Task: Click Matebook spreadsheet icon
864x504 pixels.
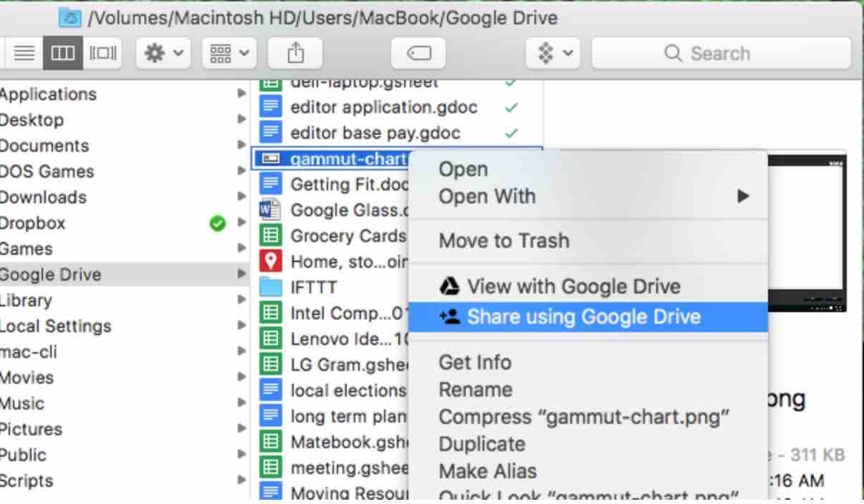Action: pos(270,442)
